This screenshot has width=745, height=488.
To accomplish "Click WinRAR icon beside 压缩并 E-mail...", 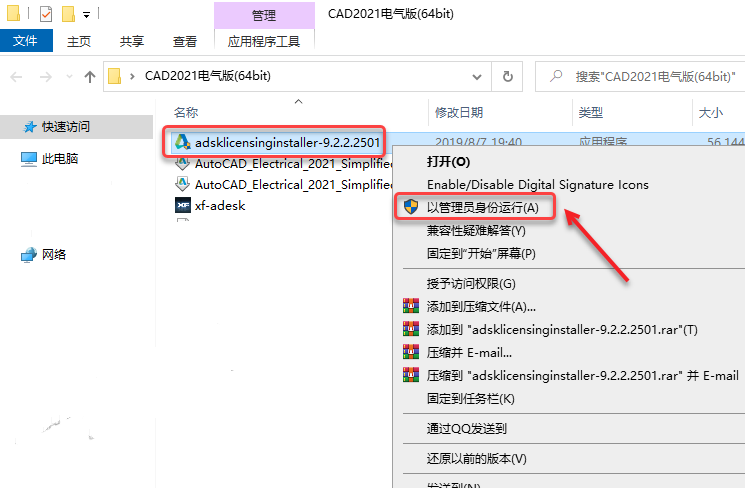I will [411, 352].
